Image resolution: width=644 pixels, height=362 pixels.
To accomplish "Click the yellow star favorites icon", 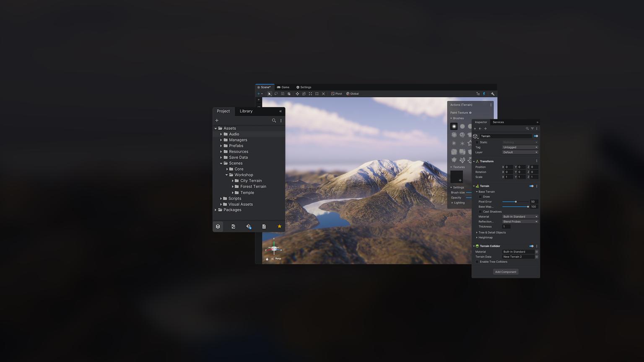I will pos(280,227).
